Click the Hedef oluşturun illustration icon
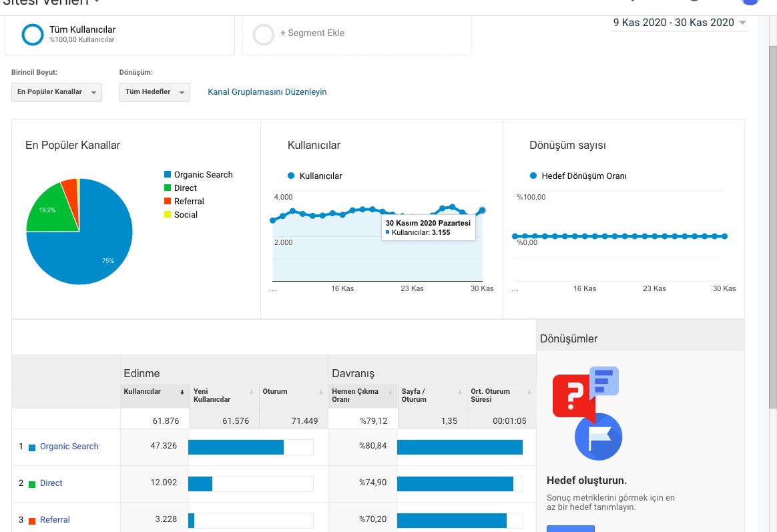 (587, 413)
